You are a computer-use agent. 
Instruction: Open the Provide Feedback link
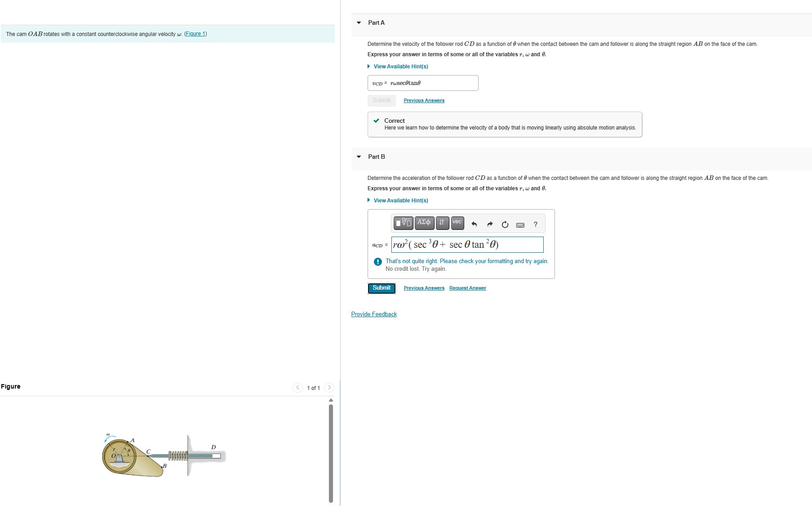point(373,314)
